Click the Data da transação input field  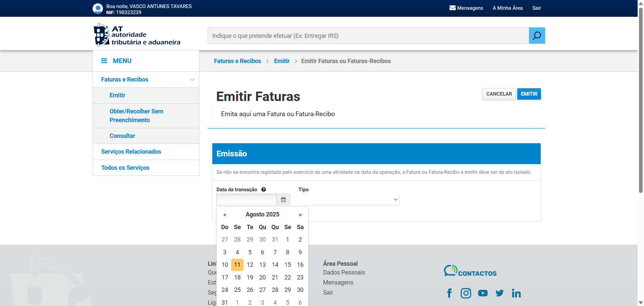247,200
